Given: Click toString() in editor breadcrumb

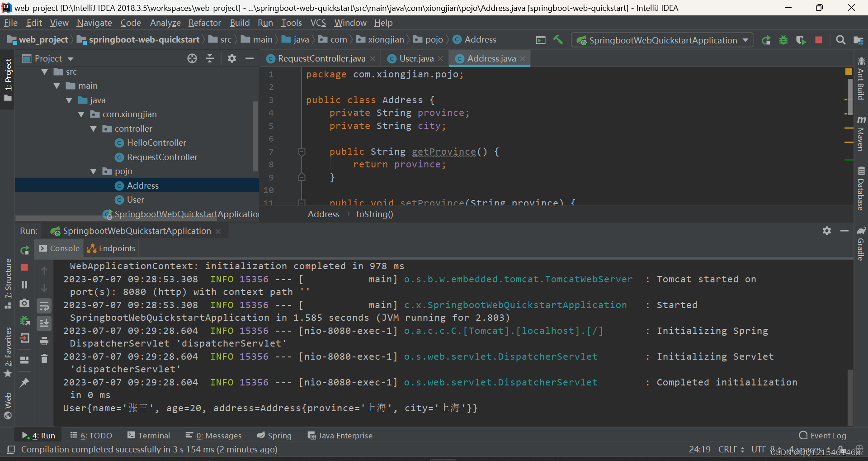Looking at the screenshot, I should click(x=374, y=214).
